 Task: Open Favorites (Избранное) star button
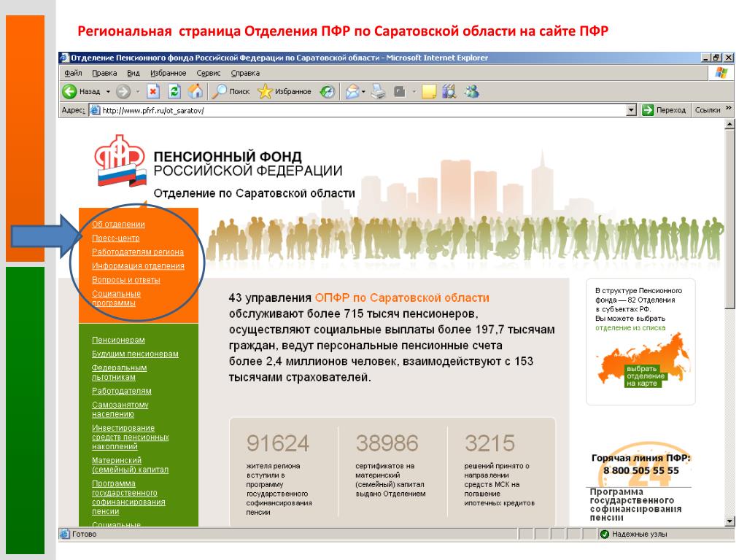285,91
